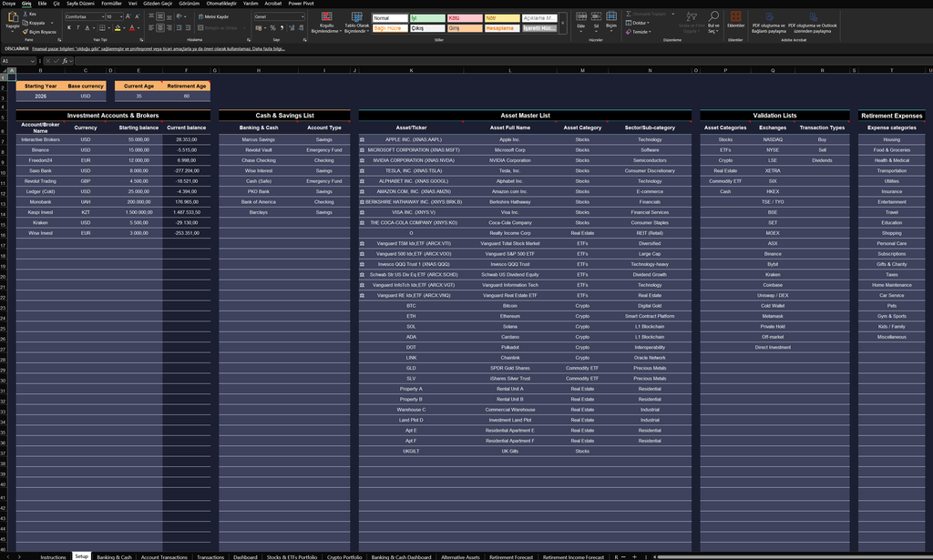Viewport: 933px width, 560px height.
Task: Click the Bul ve Seç magnifier icon
Action: tap(713, 16)
